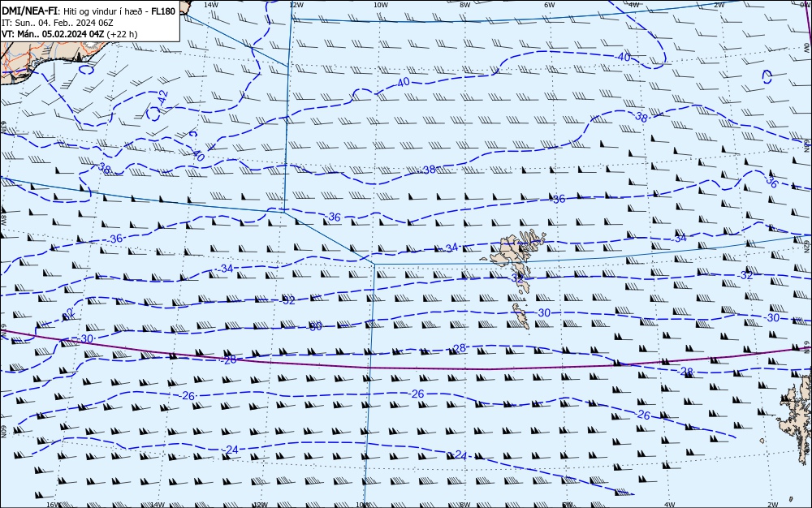
Task: Click the 8W longitude label on the top edge
Action: click(x=464, y=5)
